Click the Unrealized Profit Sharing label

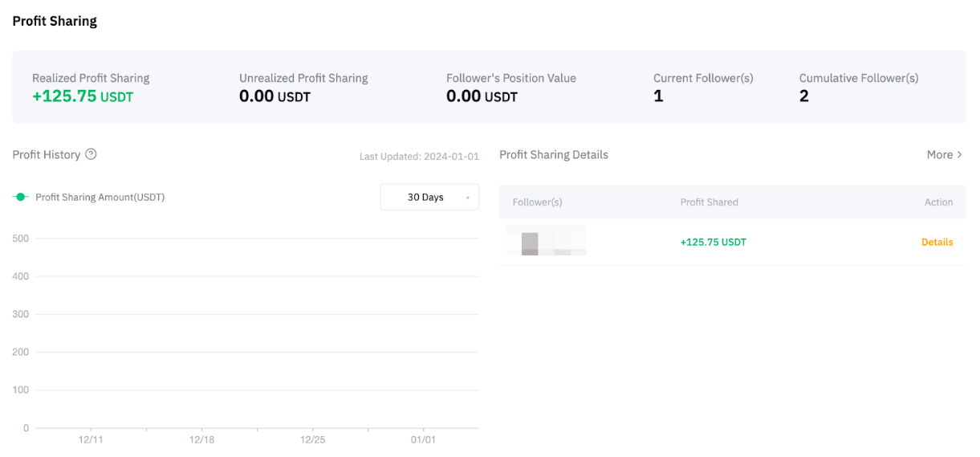tap(303, 78)
